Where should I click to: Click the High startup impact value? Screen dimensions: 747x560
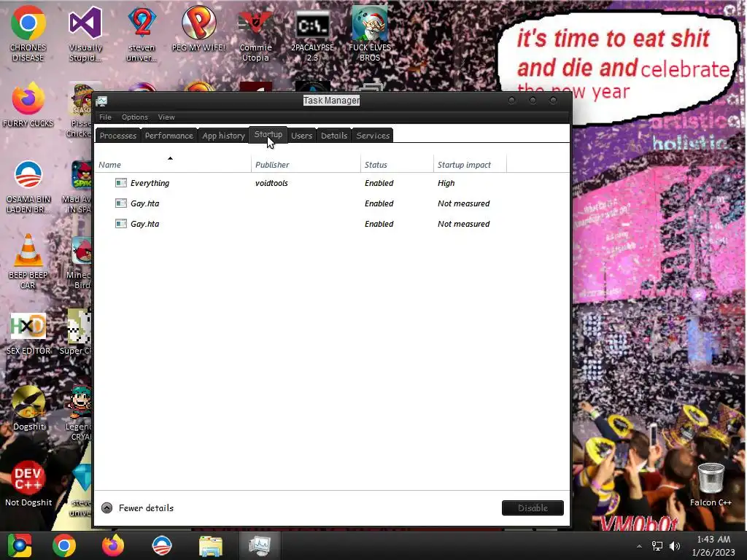[446, 183]
